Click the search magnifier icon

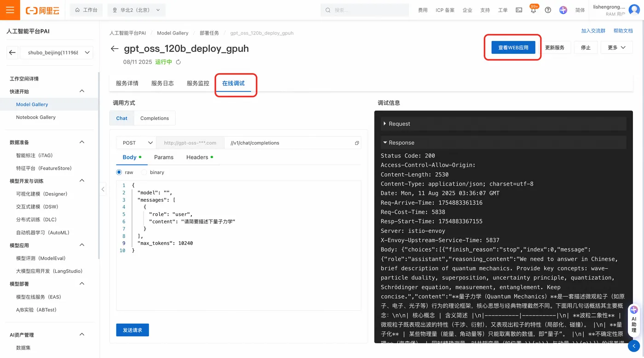coord(328,10)
